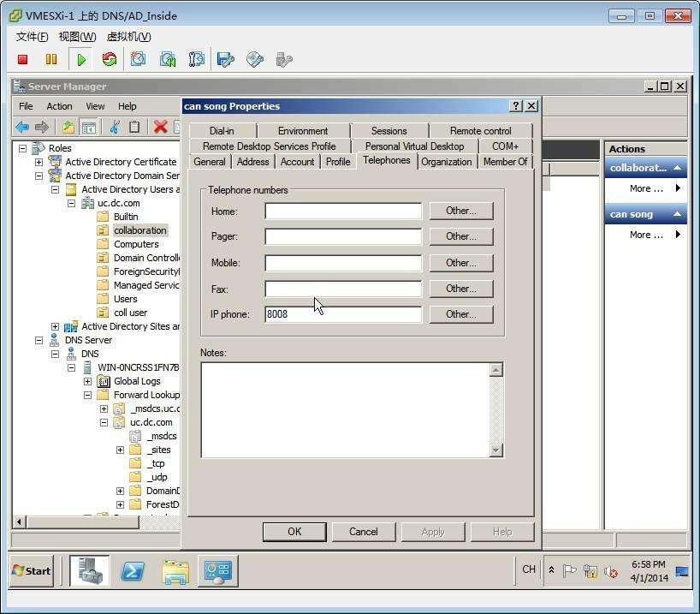
Task: Click the Action Center flag tray icon
Action: 569,571
